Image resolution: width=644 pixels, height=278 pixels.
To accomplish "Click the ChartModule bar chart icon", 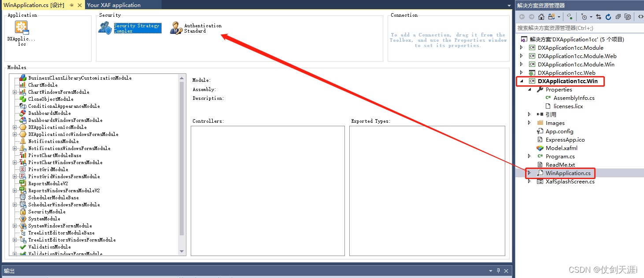I will click(22, 85).
